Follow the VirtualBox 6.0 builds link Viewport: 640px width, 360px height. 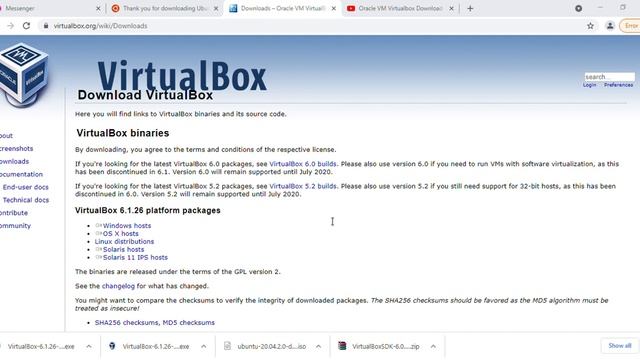[303, 164]
